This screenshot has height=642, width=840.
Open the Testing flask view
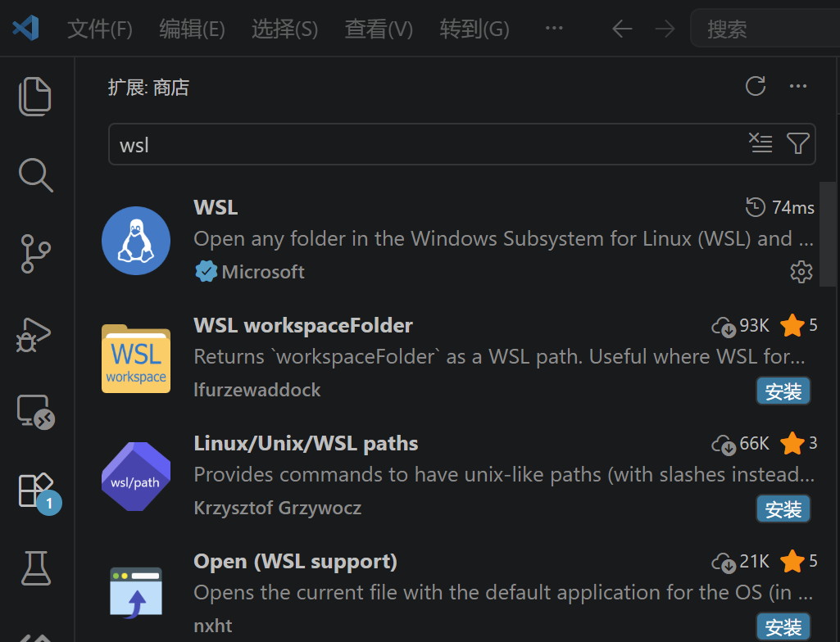point(36,568)
